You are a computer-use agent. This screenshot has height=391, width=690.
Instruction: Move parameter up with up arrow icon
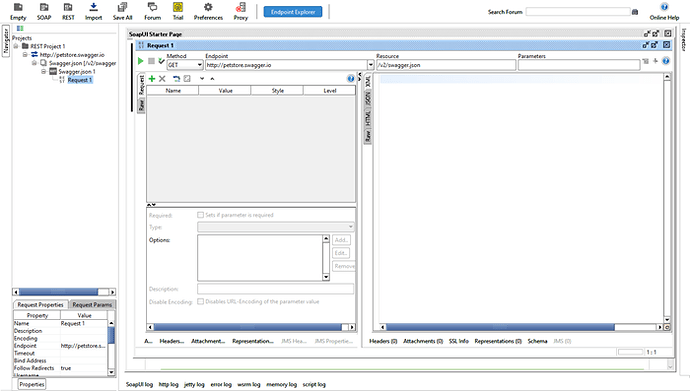point(212,79)
